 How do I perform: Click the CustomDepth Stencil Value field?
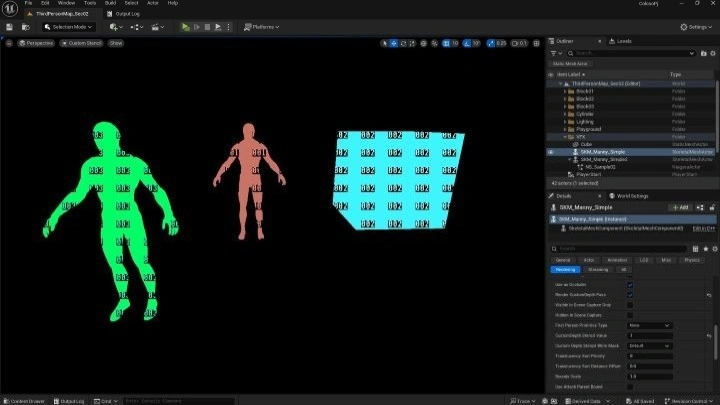pos(650,335)
